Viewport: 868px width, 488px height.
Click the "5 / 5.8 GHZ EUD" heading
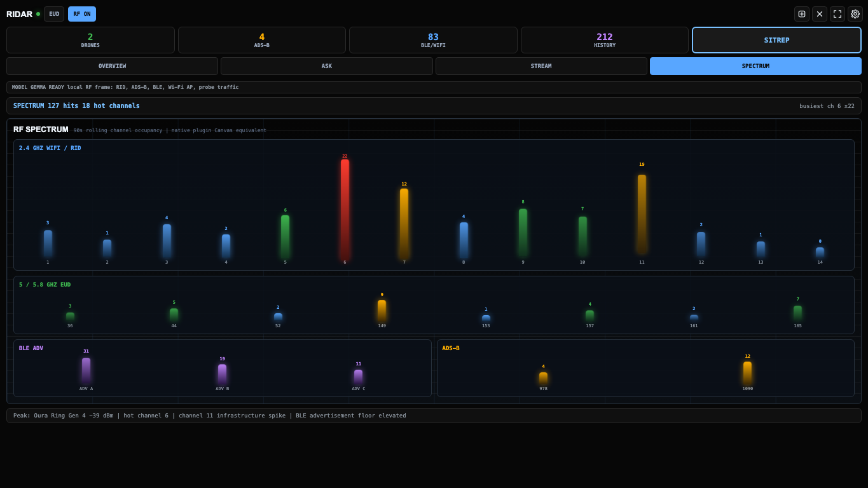click(45, 285)
